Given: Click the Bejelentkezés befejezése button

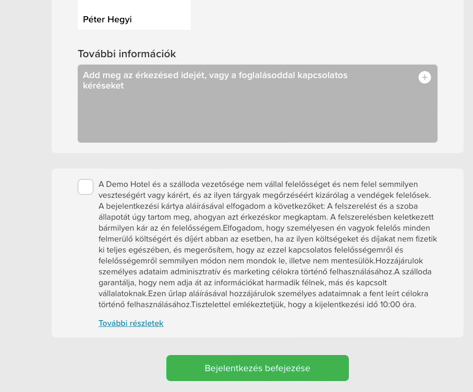Looking at the screenshot, I should click(x=257, y=368).
